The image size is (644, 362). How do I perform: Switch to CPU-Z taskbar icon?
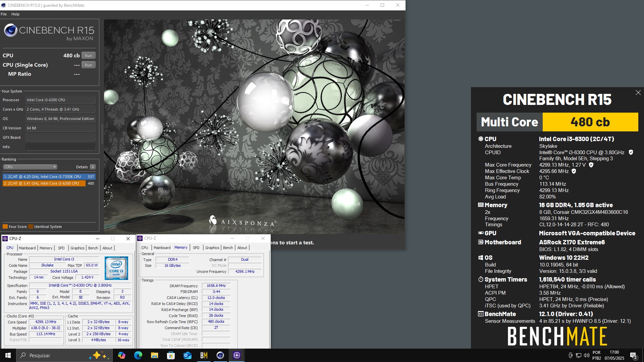237,355
